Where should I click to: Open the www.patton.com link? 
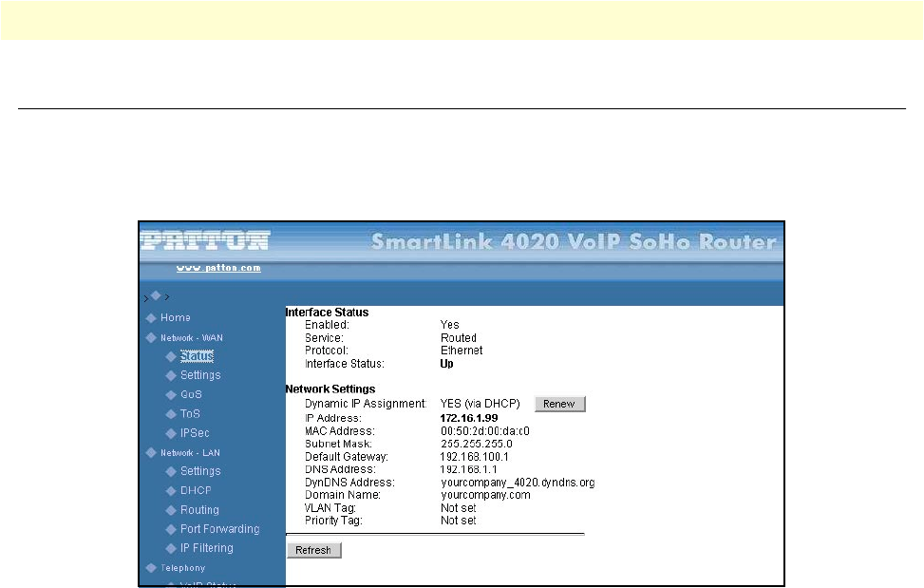tap(218, 268)
